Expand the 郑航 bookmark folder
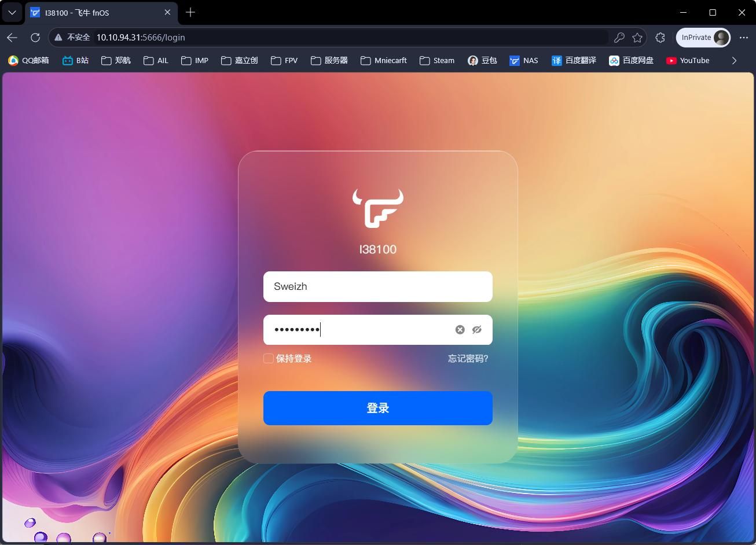This screenshot has height=545, width=756. (116, 60)
